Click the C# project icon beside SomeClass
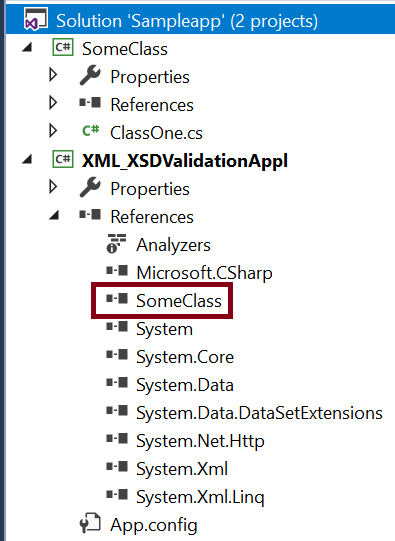 (x=63, y=47)
